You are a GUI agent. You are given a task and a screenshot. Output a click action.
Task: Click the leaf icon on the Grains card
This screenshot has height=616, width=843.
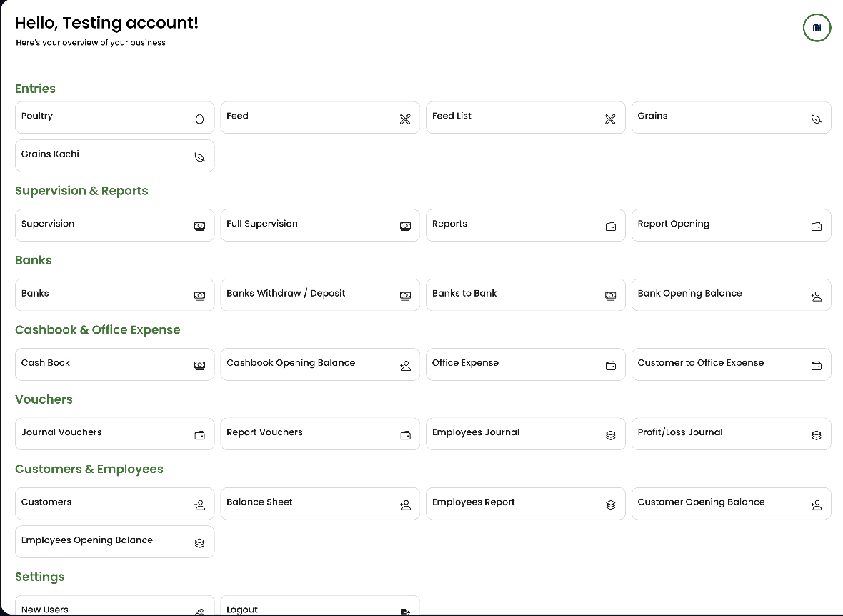pyautogui.click(x=817, y=119)
